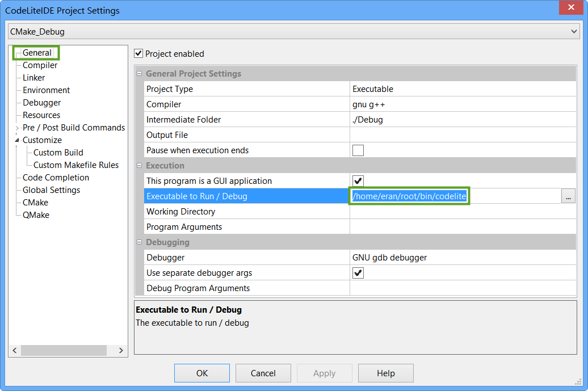The height and width of the screenshot is (391, 588).
Task: Select the Program Arguments property label
Action: 184,227
